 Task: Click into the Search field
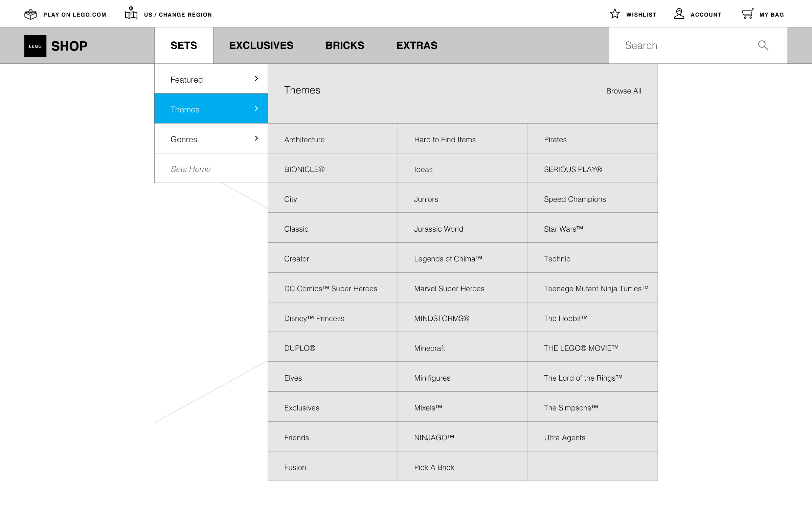point(683,45)
